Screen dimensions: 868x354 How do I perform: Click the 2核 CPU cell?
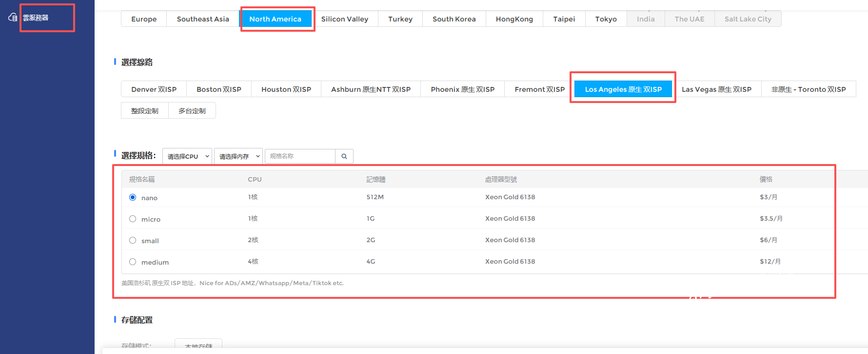pyautogui.click(x=253, y=240)
